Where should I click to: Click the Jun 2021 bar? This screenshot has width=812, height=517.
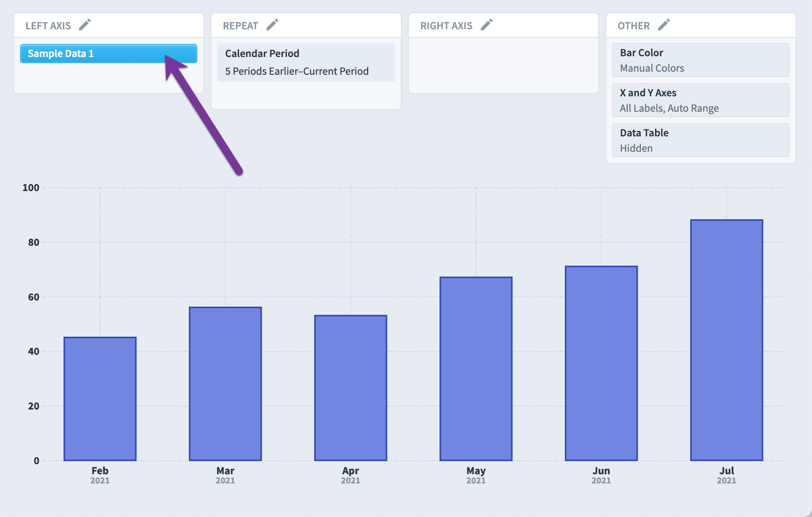(x=601, y=363)
